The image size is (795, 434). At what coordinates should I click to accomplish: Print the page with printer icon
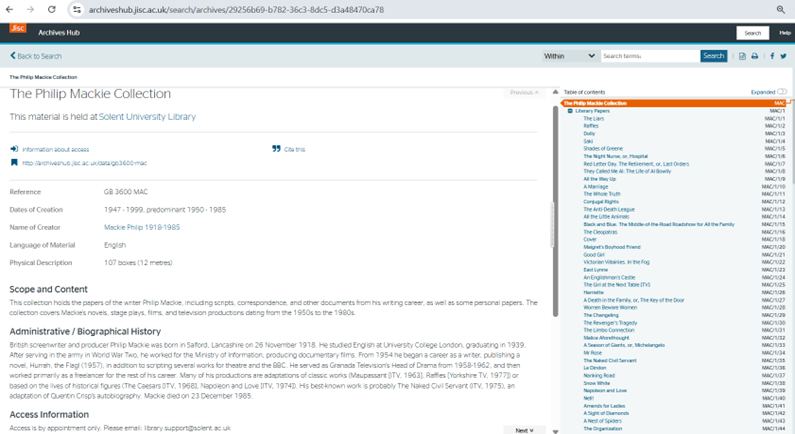754,56
